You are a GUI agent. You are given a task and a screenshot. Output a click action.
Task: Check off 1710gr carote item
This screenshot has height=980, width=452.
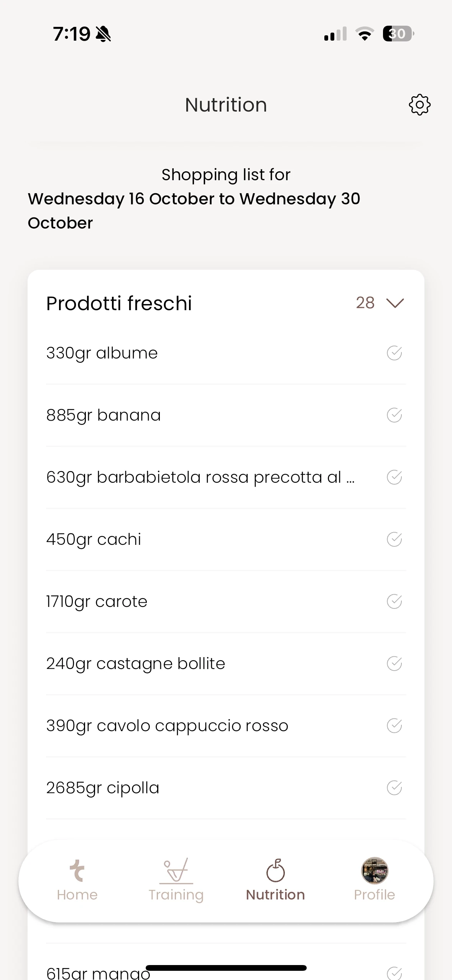pyautogui.click(x=394, y=602)
